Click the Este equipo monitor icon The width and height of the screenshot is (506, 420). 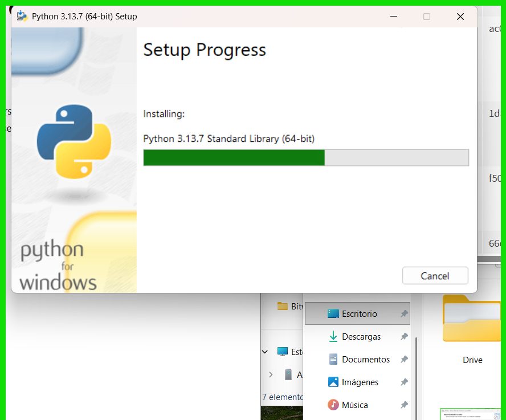(282, 352)
